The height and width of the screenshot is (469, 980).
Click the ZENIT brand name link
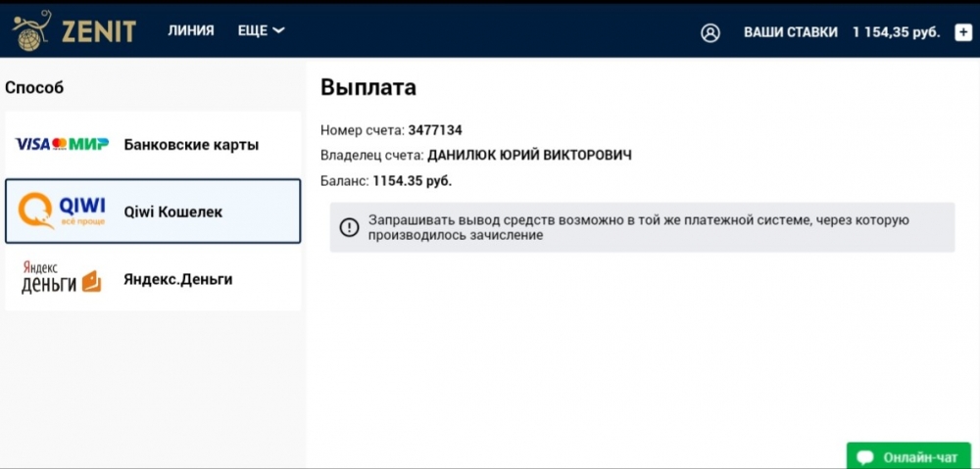click(98, 31)
